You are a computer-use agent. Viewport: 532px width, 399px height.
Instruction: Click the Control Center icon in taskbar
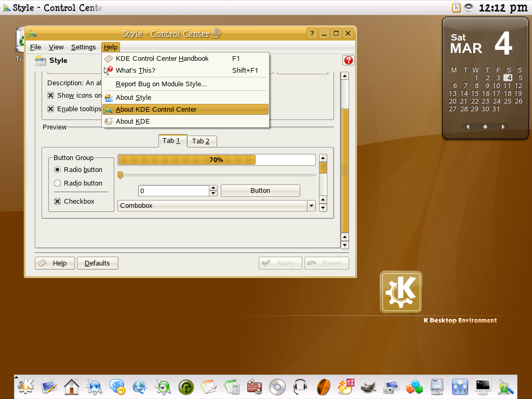(x=506, y=387)
